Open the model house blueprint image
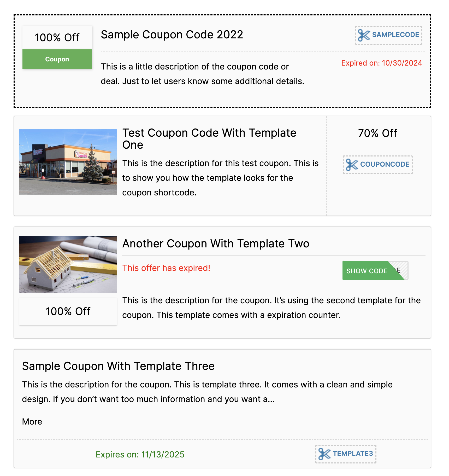Screen dimensions: 449x476 pyautogui.click(x=68, y=264)
